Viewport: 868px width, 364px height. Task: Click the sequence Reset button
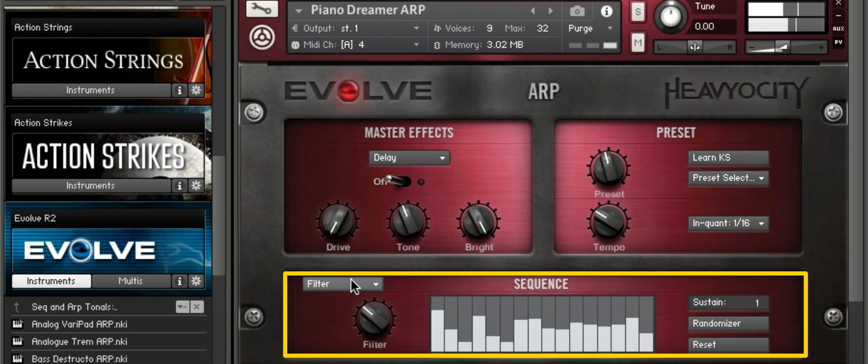coord(728,345)
